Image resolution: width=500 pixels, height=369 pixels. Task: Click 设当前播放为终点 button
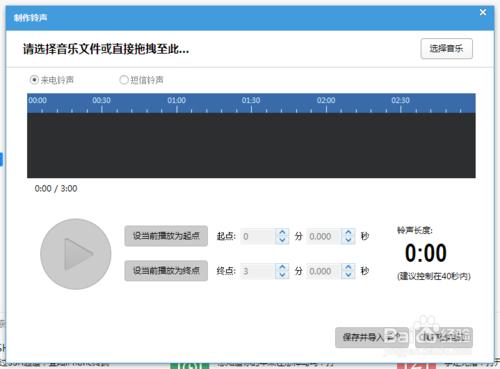point(166,271)
